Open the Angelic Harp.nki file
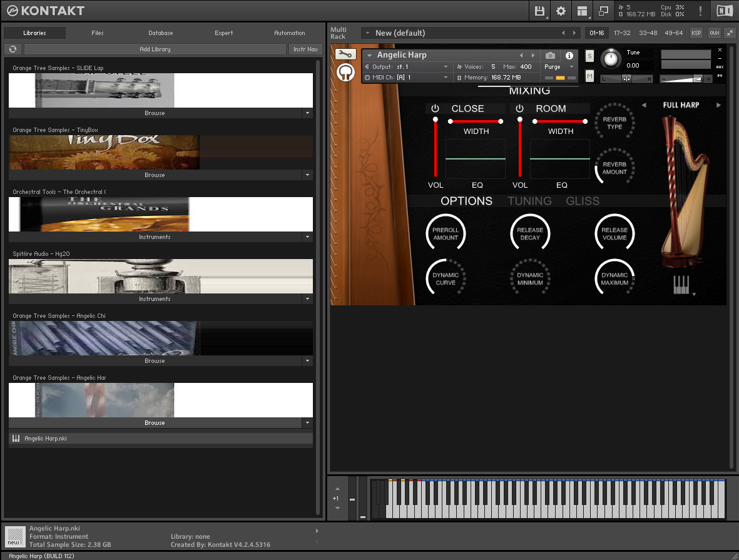Screen dimensions: 739x560 161,439
